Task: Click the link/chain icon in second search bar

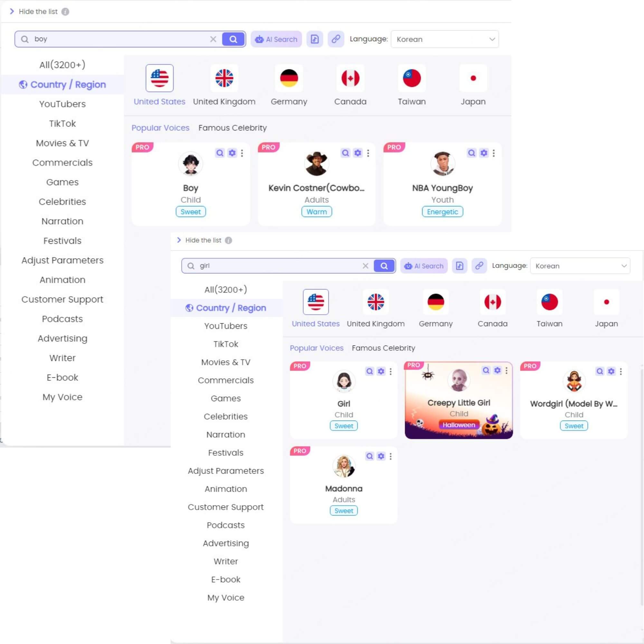Action: tap(480, 265)
